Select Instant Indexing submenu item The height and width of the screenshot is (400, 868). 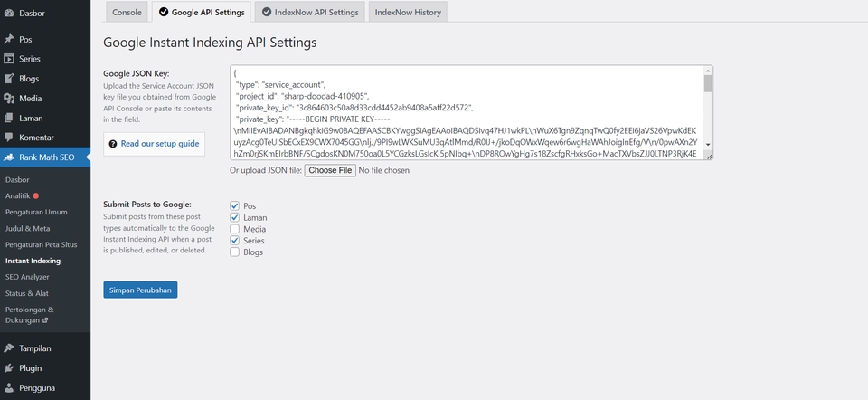pyautogui.click(x=33, y=261)
